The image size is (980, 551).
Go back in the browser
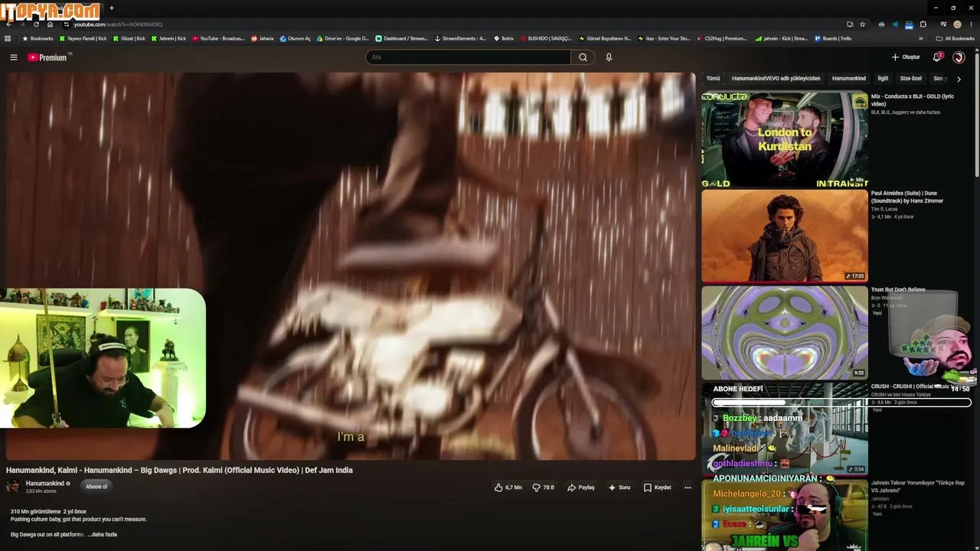[x=8, y=24]
